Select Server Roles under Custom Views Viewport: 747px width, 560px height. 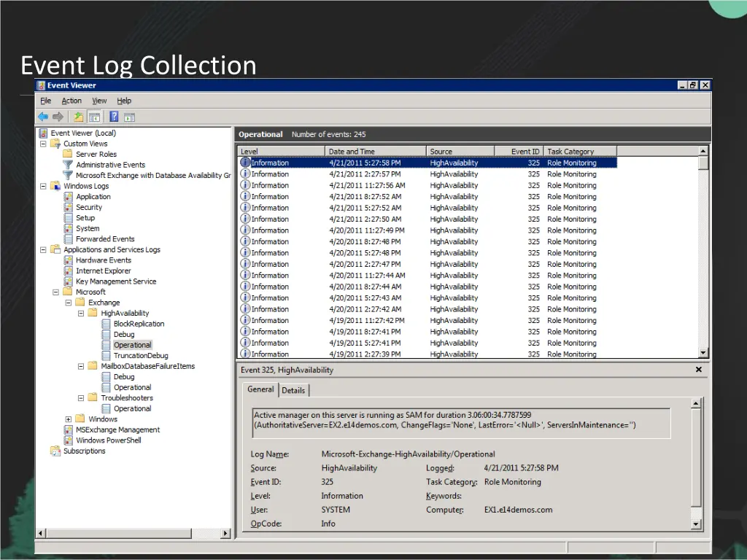tap(96, 155)
